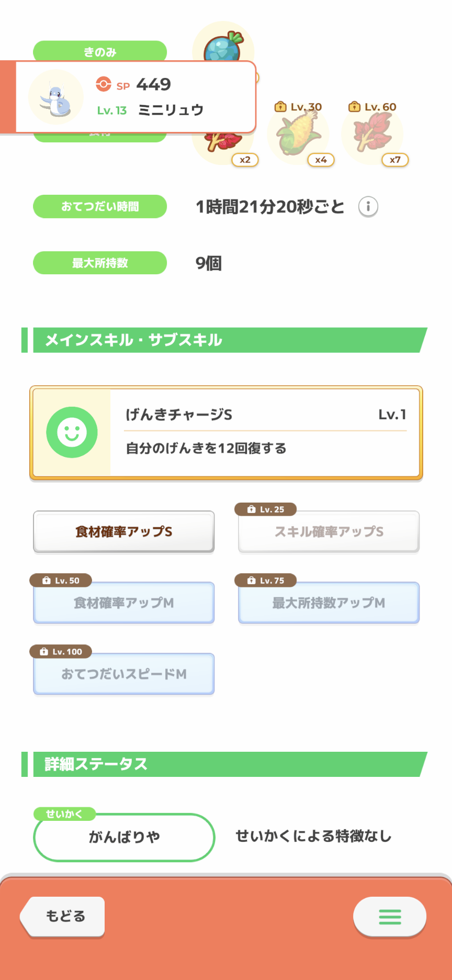The height and width of the screenshot is (980, 452).
Task: Open the hamburger menu button
Action: coord(390,917)
